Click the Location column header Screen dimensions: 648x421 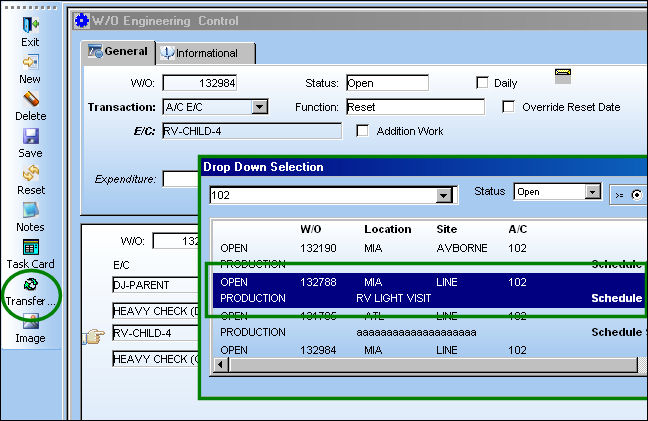click(x=388, y=229)
